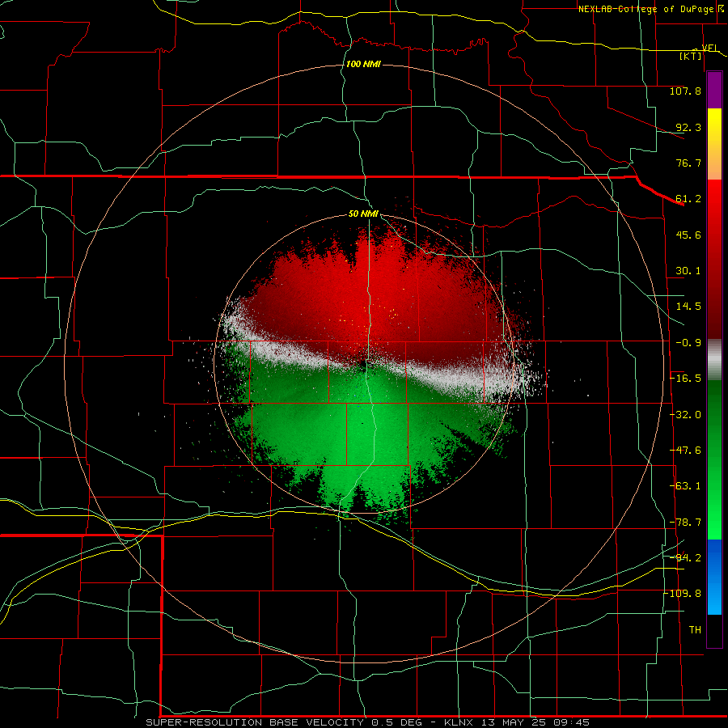The image size is (728, 728).
Task: Pick the gray zero-velocity segment of color bar
Action: pos(714,360)
